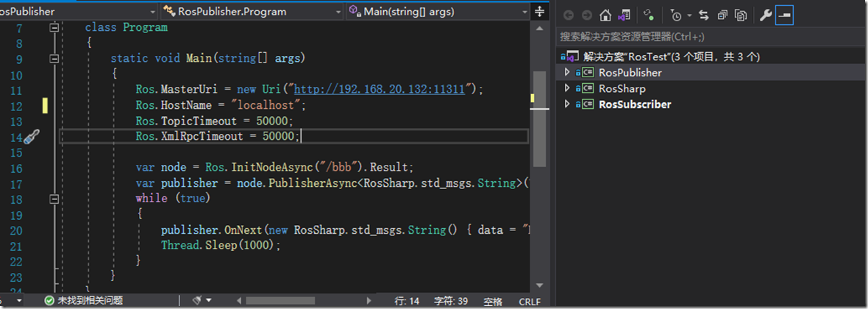Go to Solution Explorer home view
868x309 pixels.
tap(605, 15)
